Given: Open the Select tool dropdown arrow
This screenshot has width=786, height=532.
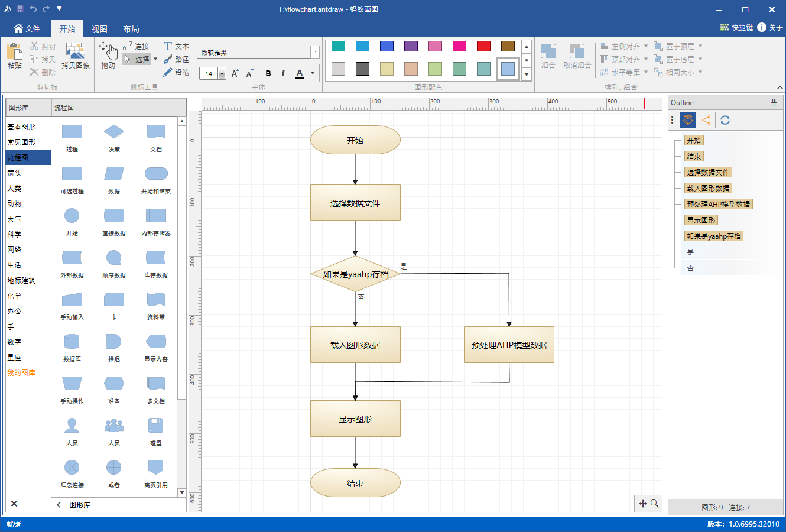Looking at the screenshot, I should tap(155, 59).
